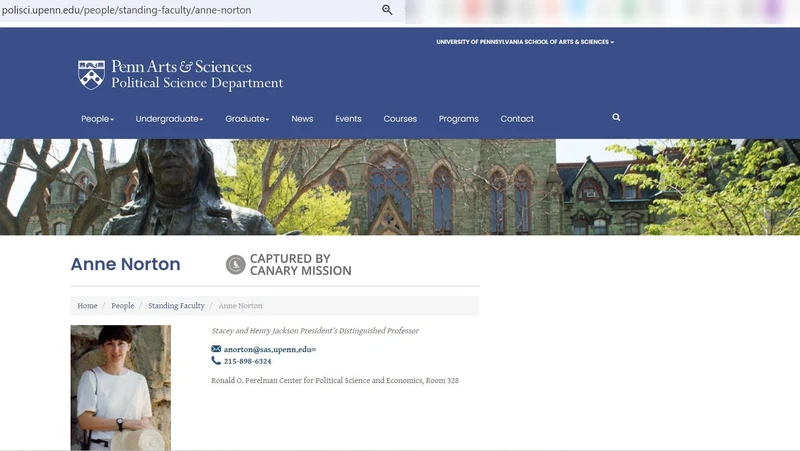Expand the Graduate dropdown menu
This screenshot has width=800, height=451.
tap(247, 119)
